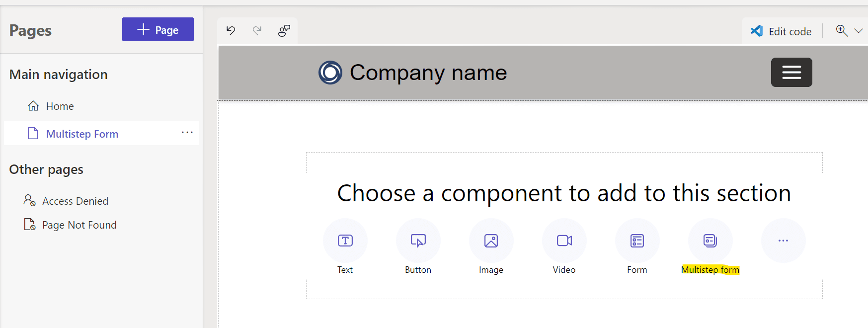Open zoom dropdown chevron
Image resolution: width=868 pixels, height=328 pixels.
pos(858,31)
